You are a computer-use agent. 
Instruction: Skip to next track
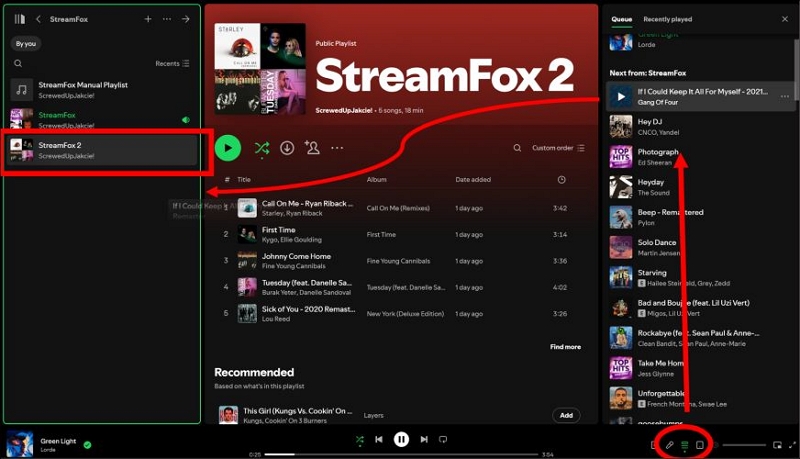[x=424, y=439]
